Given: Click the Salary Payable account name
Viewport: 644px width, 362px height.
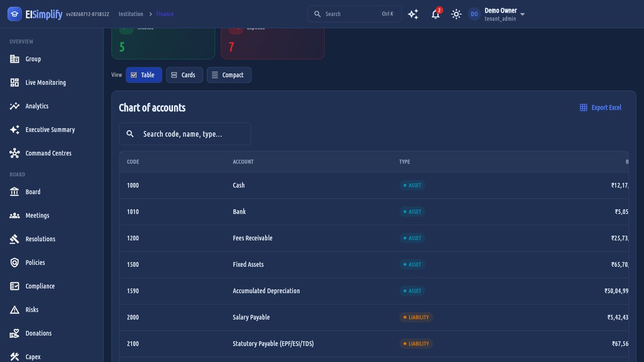Looking at the screenshot, I should [x=251, y=317].
